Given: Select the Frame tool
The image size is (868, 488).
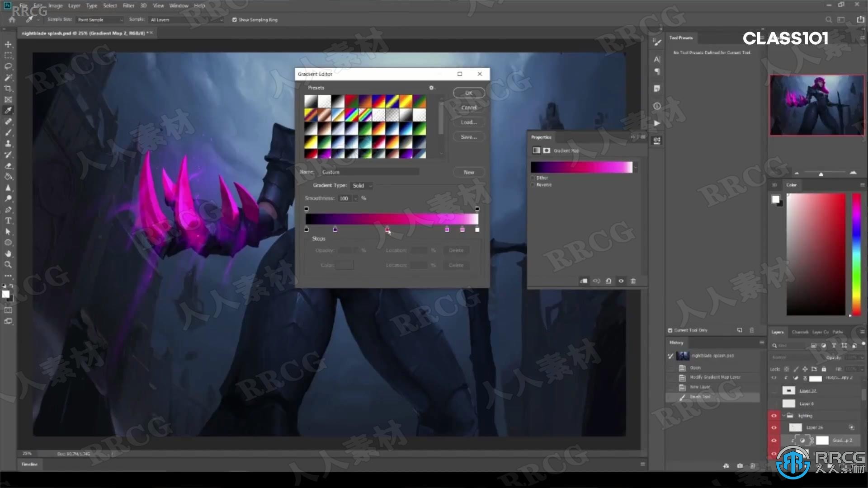Looking at the screenshot, I should [x=8, y=99].
